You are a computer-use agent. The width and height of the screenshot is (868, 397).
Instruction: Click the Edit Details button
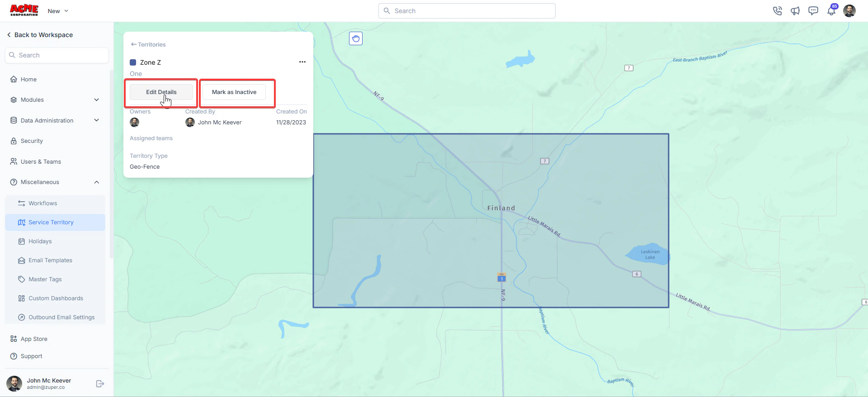pos(161,92)
